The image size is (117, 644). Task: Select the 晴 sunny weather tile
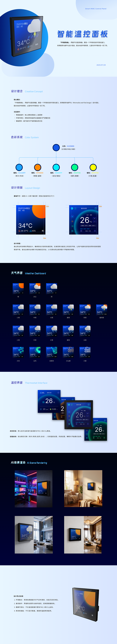pos(18,289)
